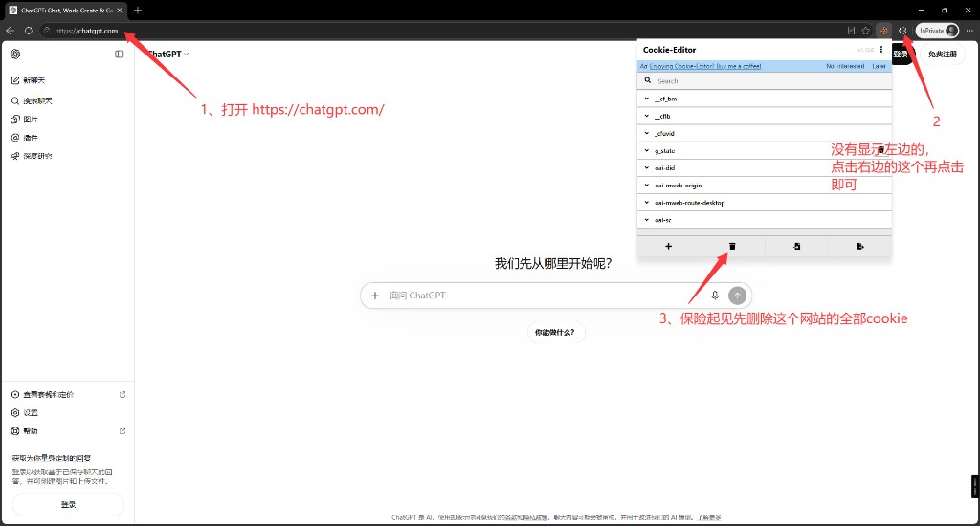This screenshot has width=980, height=526.
Task: Close the ChatGPT browser tab
Action: tap(120, 10)
